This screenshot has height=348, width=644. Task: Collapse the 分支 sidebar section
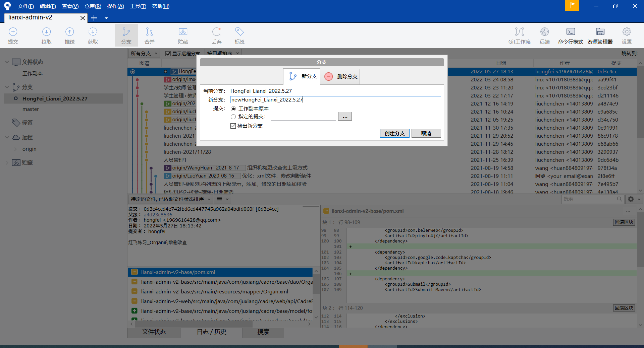(x=7, y=87)
